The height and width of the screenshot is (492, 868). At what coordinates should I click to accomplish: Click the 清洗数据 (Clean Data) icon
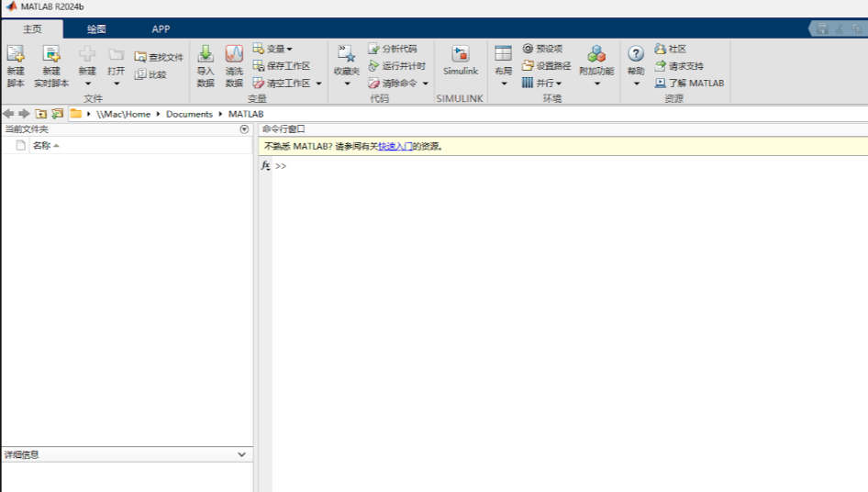[x=234, y=54]
